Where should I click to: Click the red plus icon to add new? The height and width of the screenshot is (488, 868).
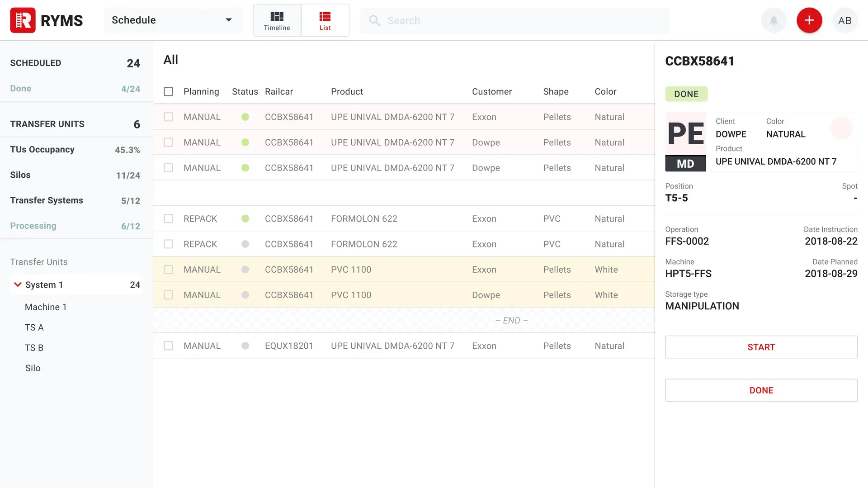pos(809,20)
